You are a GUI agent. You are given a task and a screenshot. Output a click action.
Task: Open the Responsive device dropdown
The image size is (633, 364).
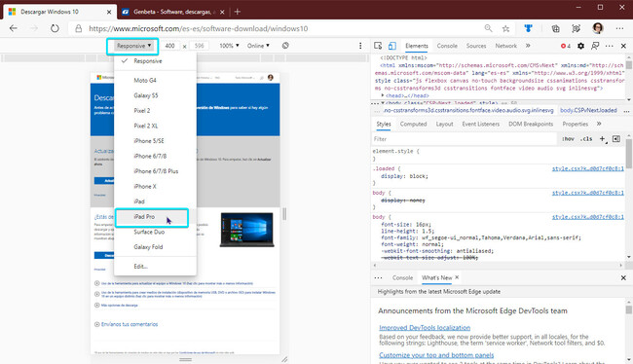[133, 46]
